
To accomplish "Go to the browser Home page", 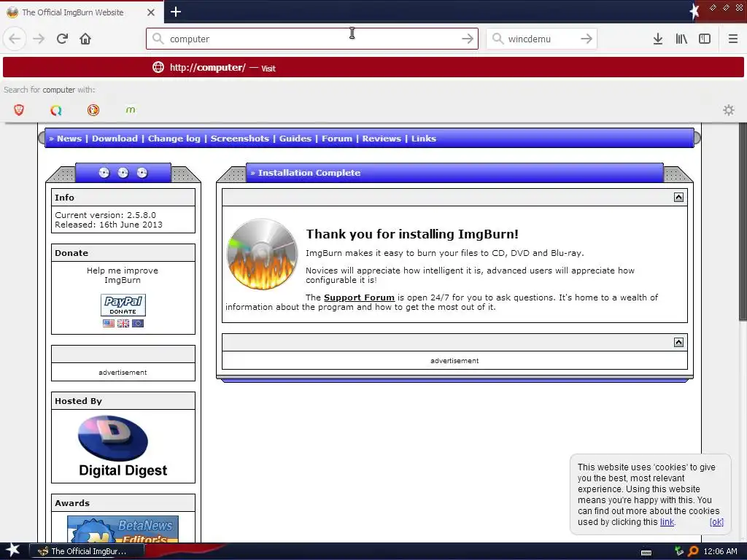I will click(x=85, y=39).
